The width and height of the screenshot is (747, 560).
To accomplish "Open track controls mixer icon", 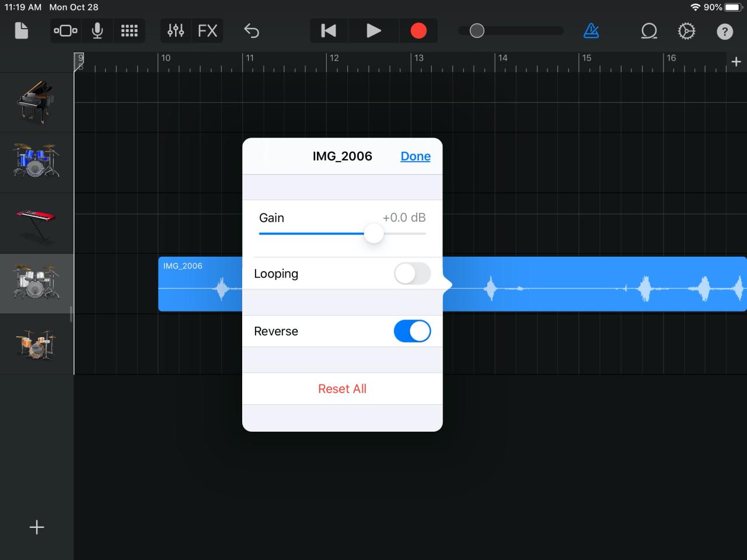I will pyautogui.click(x=176, y=30).
